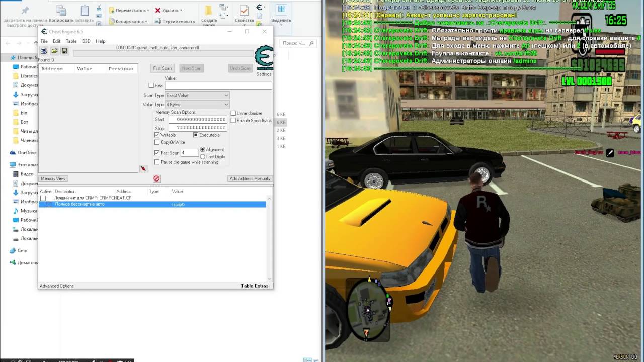Click the red arrow add-to-list icon
This screenshot has width=644, height=362.
pyautogui.click(x=143, y=169)
